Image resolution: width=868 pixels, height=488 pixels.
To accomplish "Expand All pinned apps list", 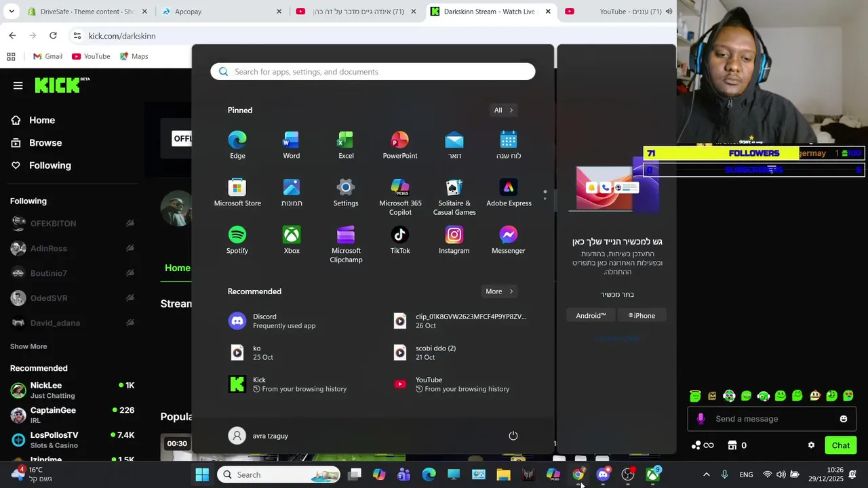I will click(x=504, y=110).
